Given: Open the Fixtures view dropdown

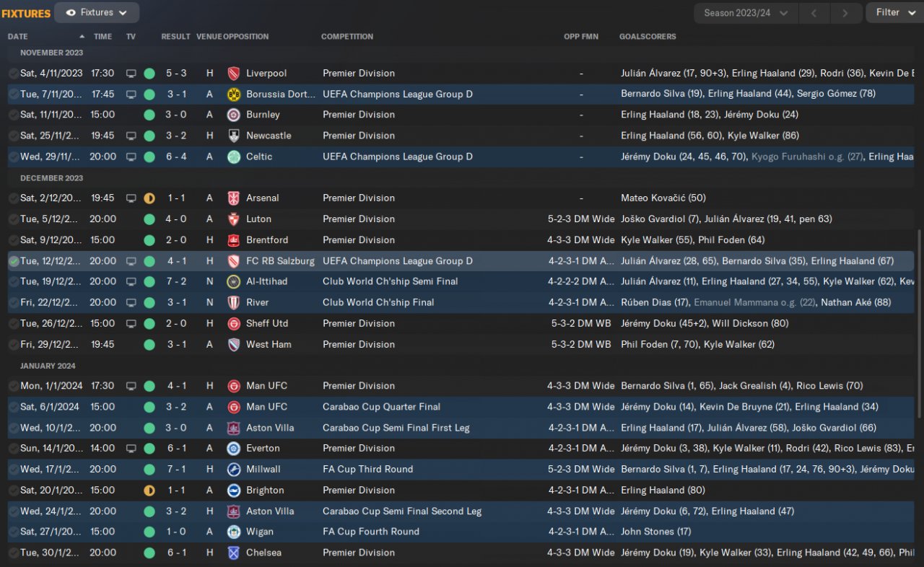Looking at the screenshot, I should coord(97,12).
